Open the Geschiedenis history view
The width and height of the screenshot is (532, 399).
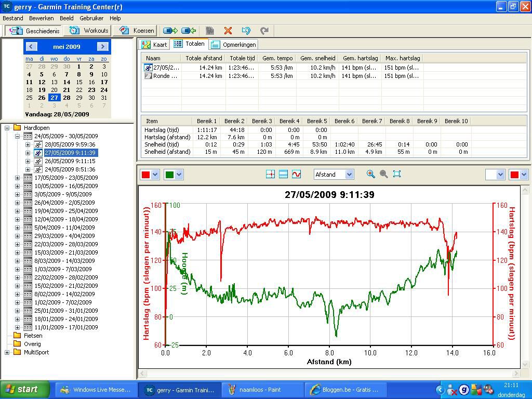(x=34, y=31)
